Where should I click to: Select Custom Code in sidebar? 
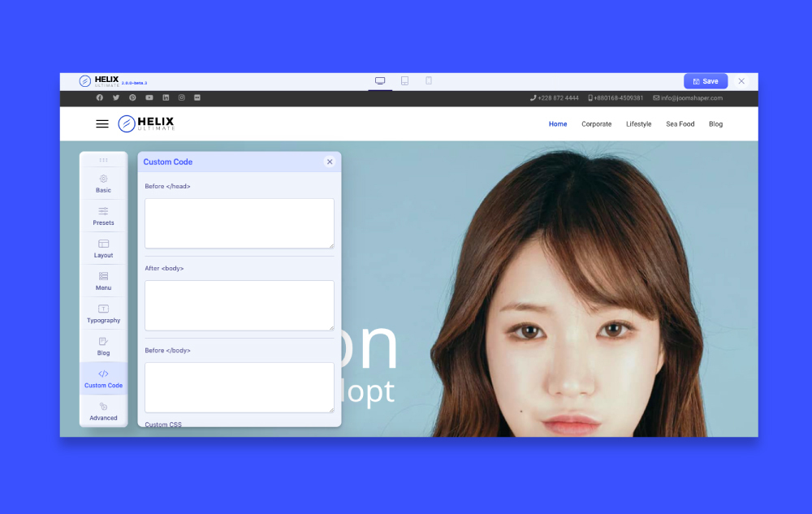tap(104, 379)
